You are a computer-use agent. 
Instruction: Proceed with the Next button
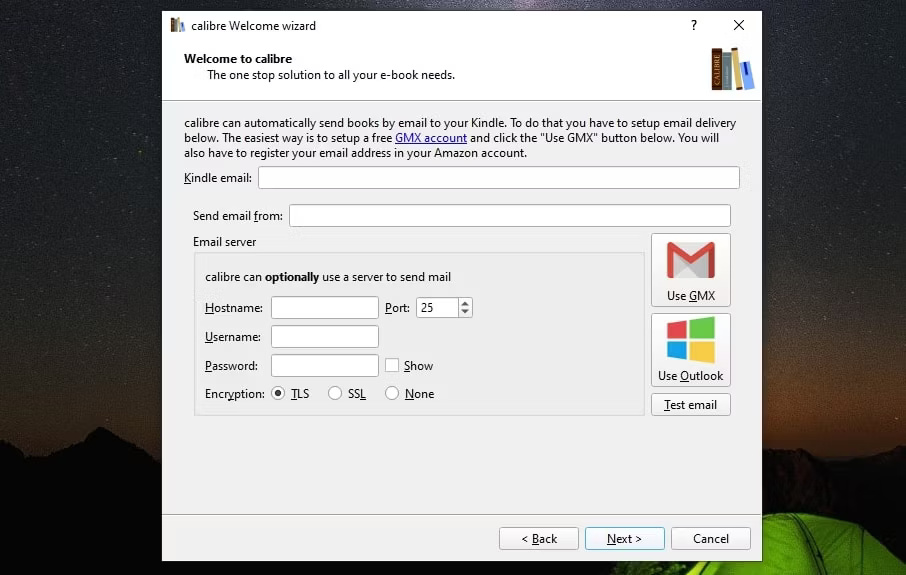click(x=625, y=539)
